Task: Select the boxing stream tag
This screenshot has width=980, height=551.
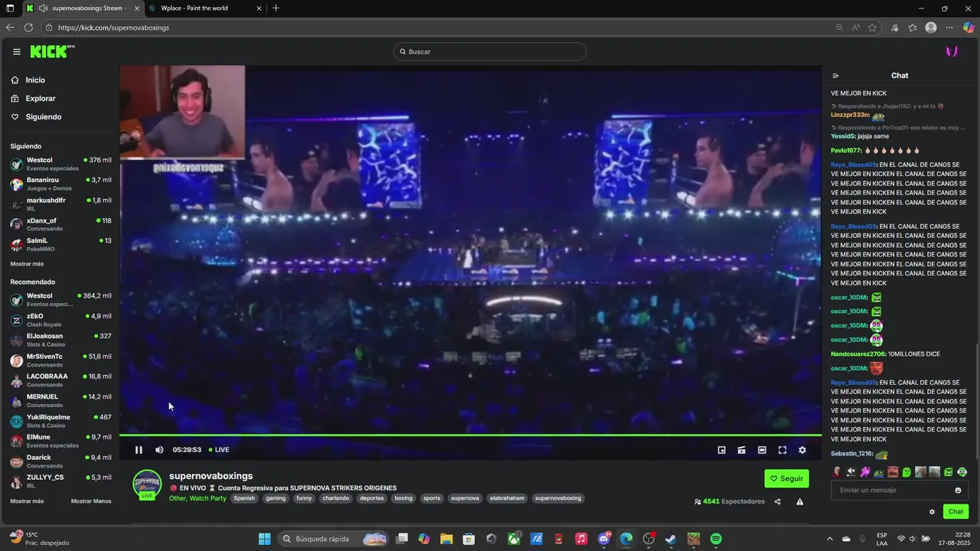Action: click(x=403, y=498)
